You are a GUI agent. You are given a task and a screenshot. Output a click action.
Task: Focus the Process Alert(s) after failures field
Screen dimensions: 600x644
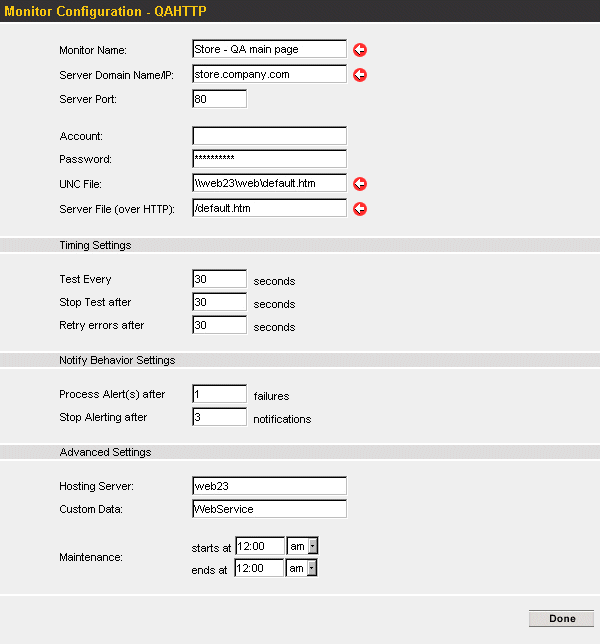pyautogui.click(x=219, y=394)
